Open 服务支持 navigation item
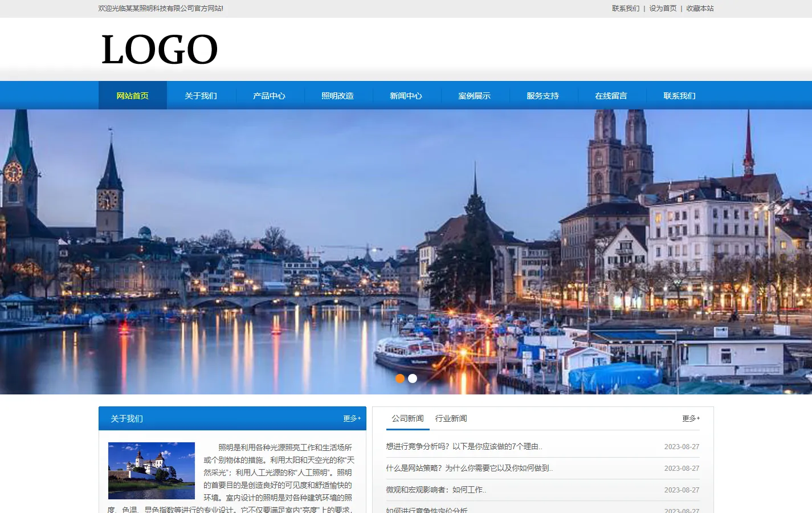Viewport: 812px width, 513px height. (543, 96)
